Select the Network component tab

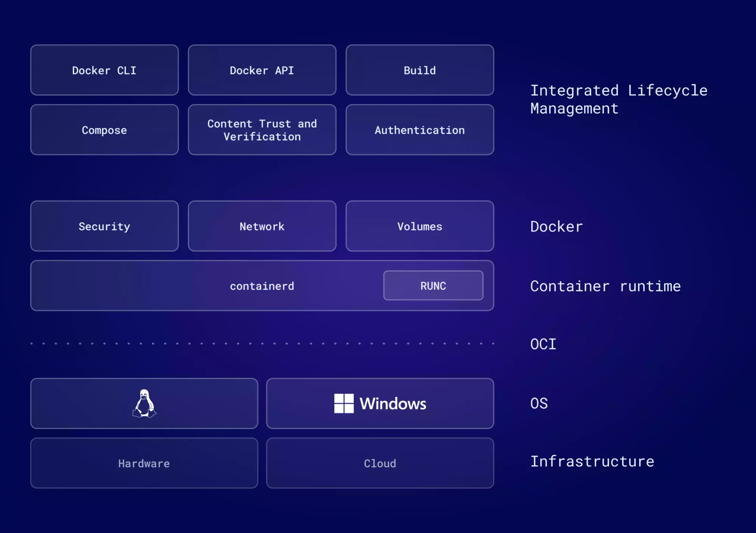[262, 225]
